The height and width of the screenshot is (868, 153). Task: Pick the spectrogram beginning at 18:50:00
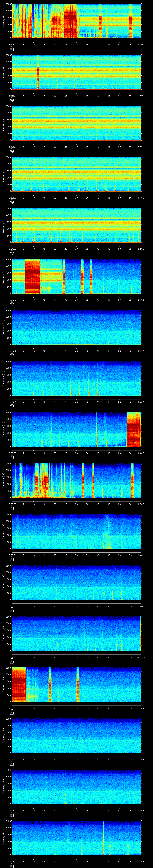pyautogui.click(x=76, y=174)
